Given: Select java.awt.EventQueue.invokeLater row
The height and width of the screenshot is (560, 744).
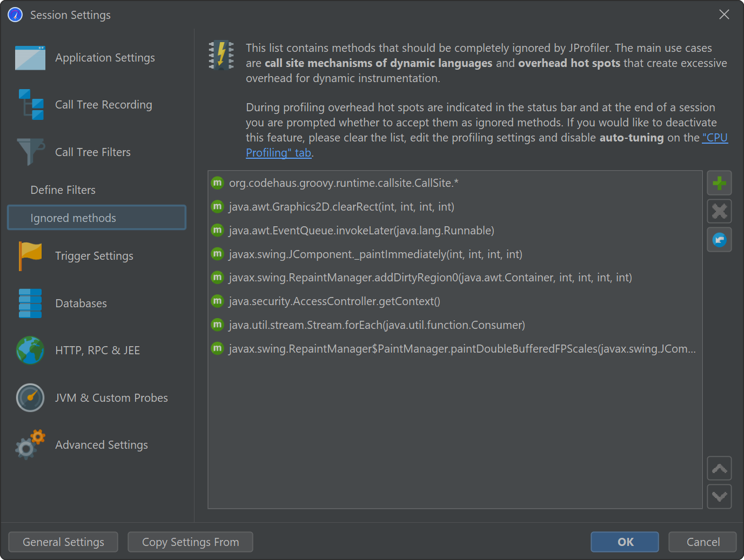Looking at the screenshot, I should coord(455,230).
